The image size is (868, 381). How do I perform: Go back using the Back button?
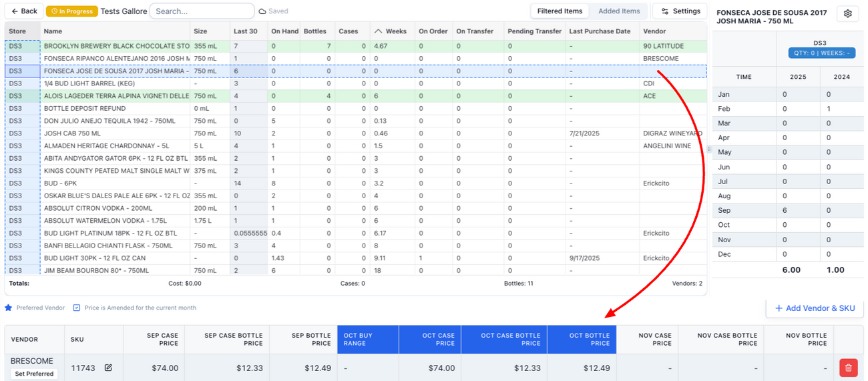point(24,11)
